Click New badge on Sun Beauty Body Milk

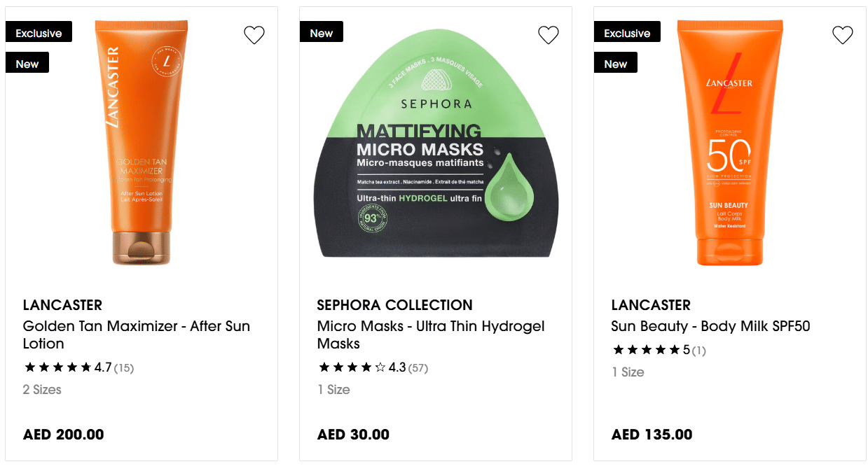[616, 63]
